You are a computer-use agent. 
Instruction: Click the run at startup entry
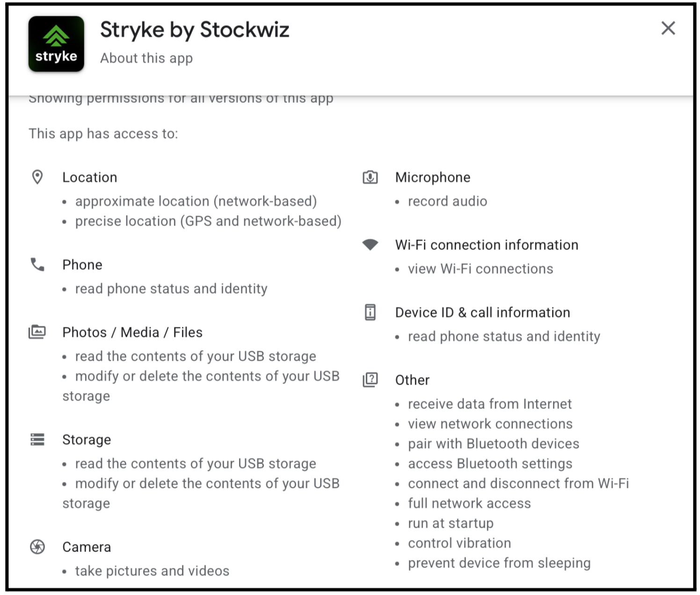coord(451,523)
